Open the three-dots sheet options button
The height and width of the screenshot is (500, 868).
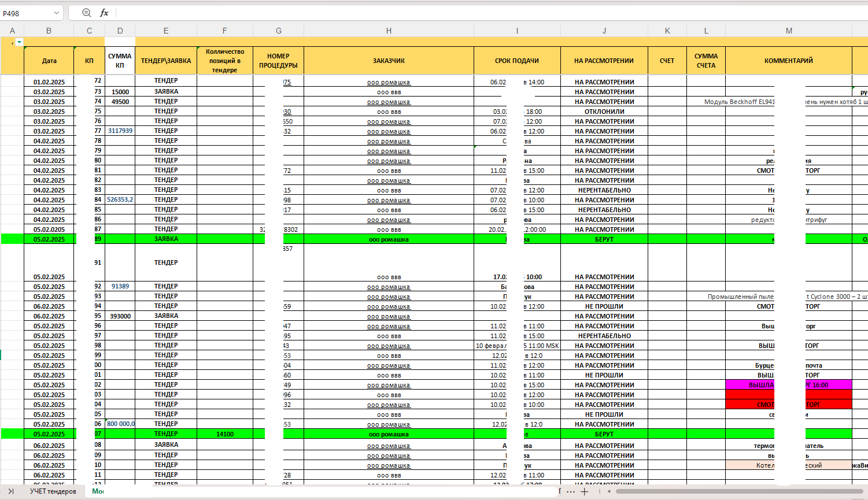click(571, 491)
